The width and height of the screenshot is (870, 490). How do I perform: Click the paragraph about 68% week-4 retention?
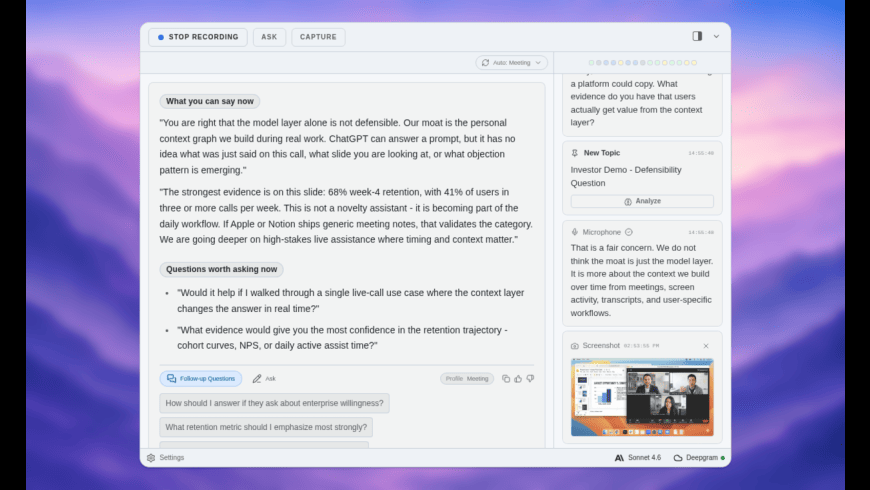click(346, 216)
